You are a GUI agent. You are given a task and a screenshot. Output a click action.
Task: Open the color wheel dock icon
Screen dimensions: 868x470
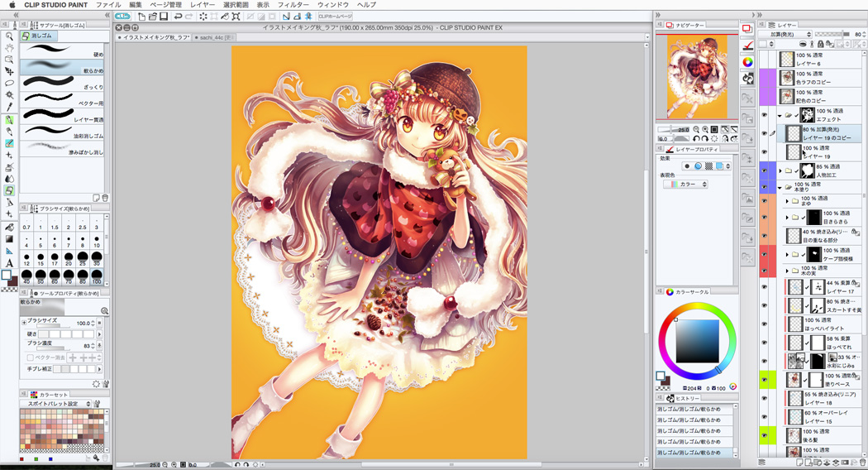[747, 61]
